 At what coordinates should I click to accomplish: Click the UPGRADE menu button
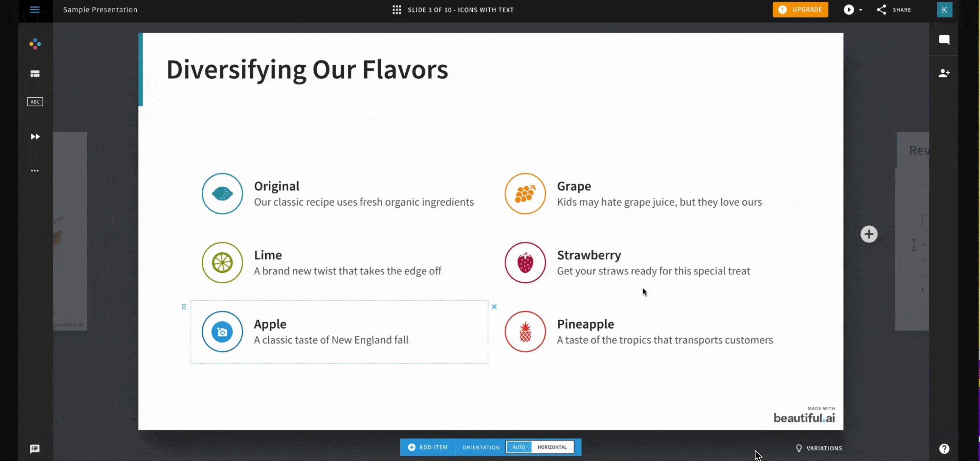coord(801,9)
